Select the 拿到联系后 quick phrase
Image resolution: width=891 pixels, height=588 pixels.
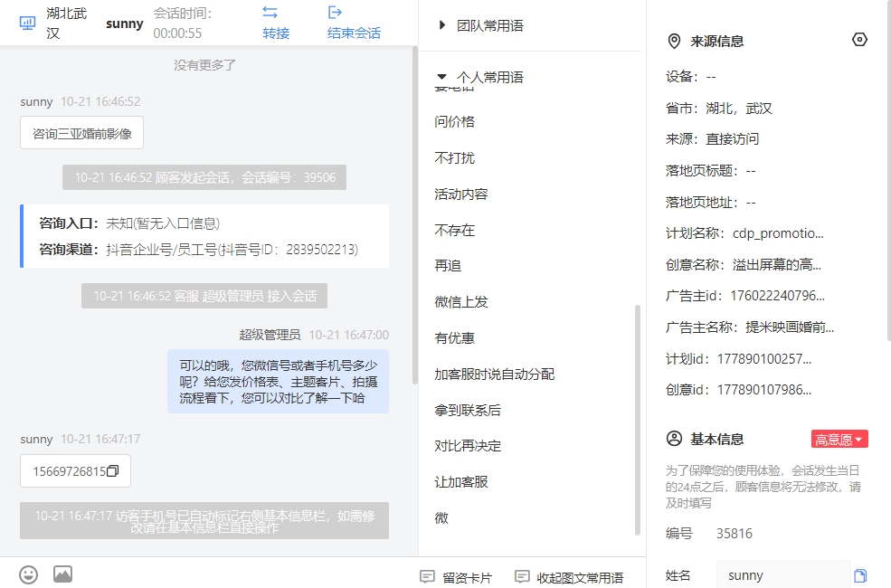pos(468,410)
